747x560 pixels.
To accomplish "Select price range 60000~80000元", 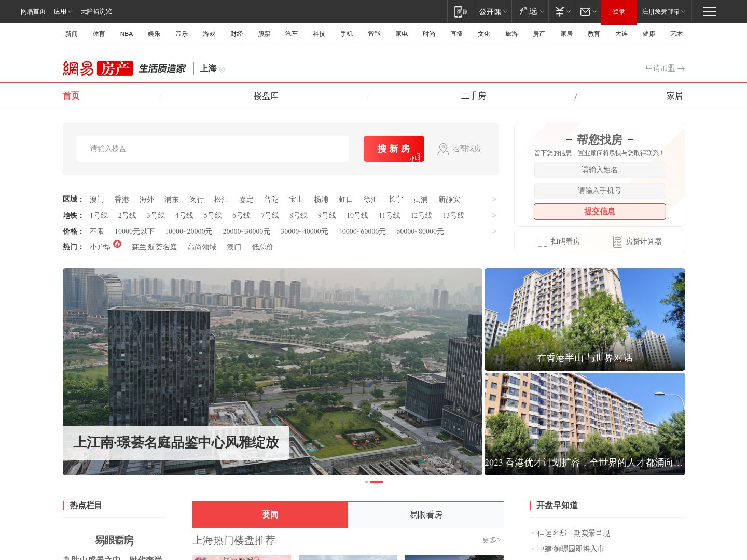I will point(420,232).
